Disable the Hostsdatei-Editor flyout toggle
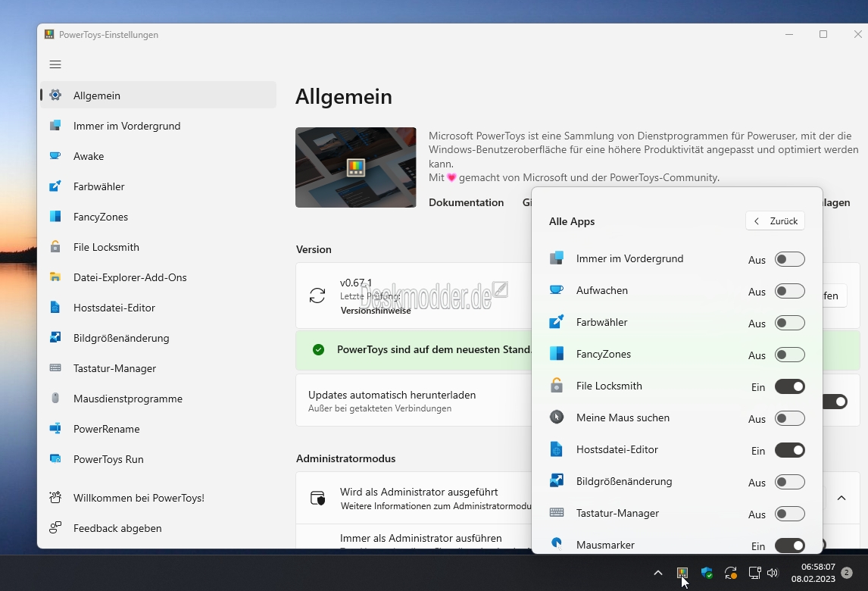The height and width of the screenshot is (591, 868). coord(789,450)
